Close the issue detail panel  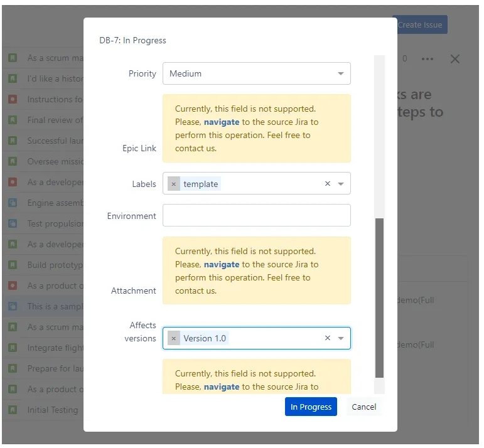(x=455, y=58)
